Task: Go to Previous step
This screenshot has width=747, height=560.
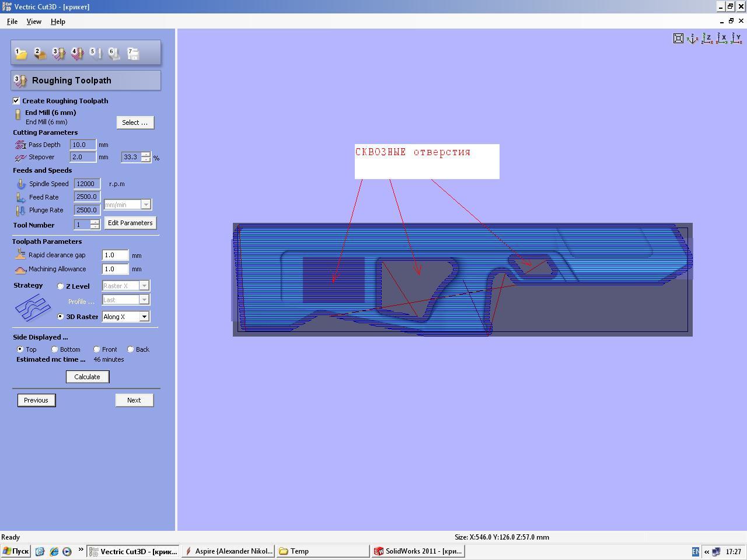Action: [x=36, y=400]
